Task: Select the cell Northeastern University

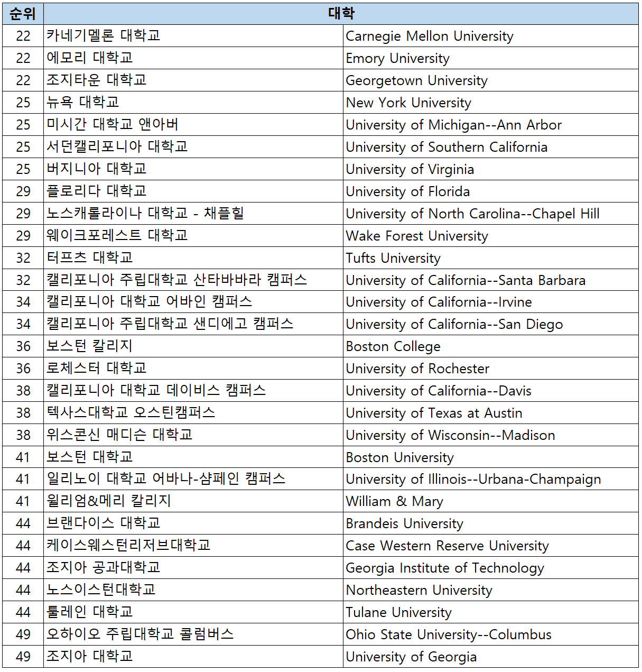Action: pos(491,590)
